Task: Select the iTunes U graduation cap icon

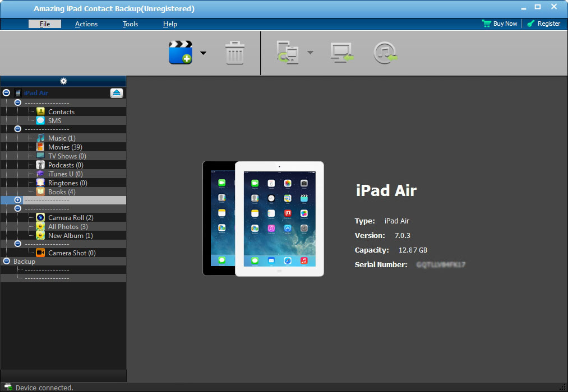Action: coord(40,174)
